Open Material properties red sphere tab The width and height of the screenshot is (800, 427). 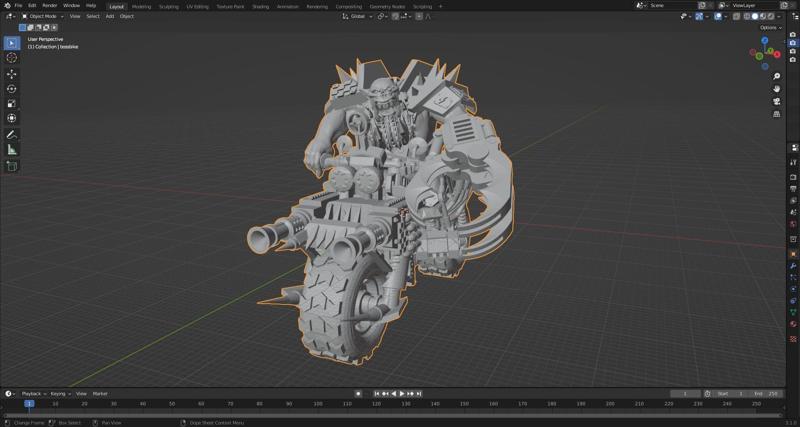(x=793, y=324)
